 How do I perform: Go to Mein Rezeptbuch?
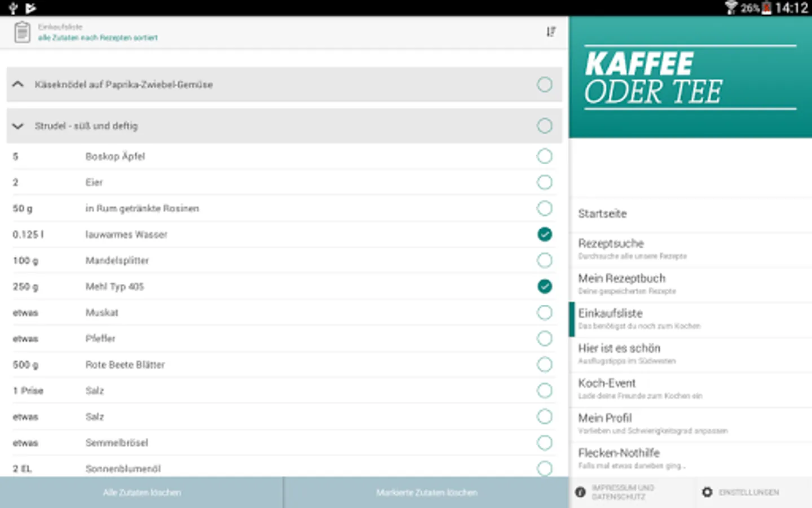click(691, 285)
